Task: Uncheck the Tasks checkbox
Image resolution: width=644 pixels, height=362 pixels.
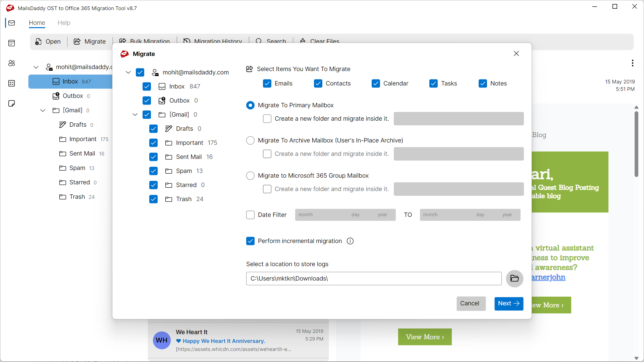Action: pyautogui.click(x=433, y=83)
